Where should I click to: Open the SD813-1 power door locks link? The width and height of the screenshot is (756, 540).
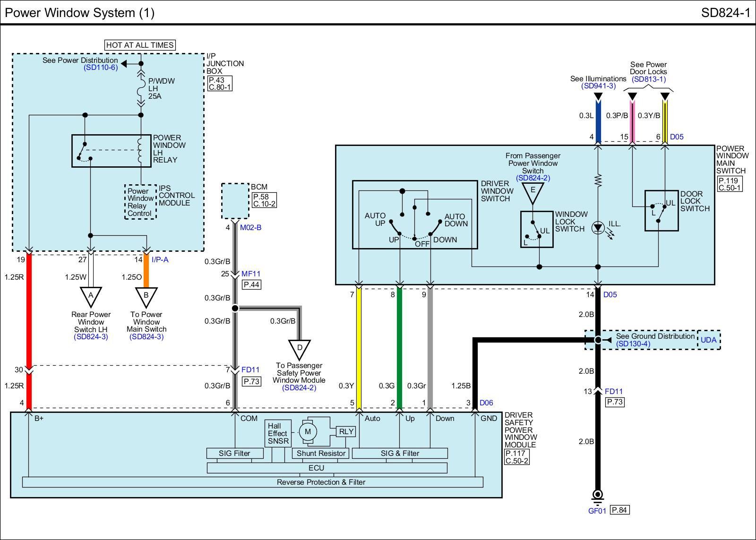click(x=648, y=79)
